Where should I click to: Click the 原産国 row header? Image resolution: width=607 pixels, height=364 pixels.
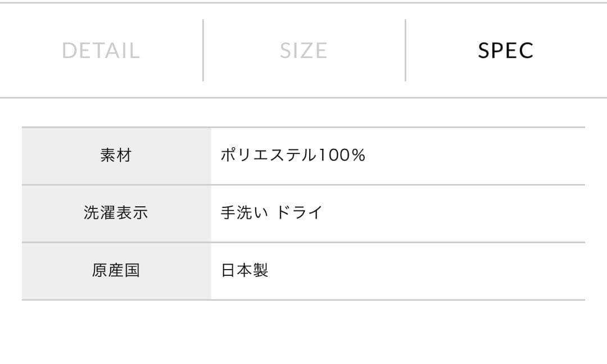coord(116,271)
